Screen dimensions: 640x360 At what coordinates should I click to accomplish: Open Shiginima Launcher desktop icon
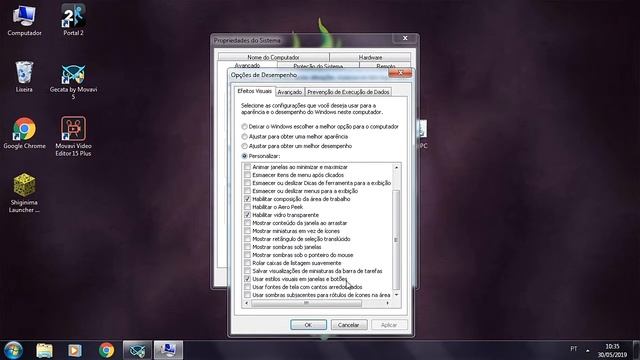pyautogui.click(x=24, y=193)
